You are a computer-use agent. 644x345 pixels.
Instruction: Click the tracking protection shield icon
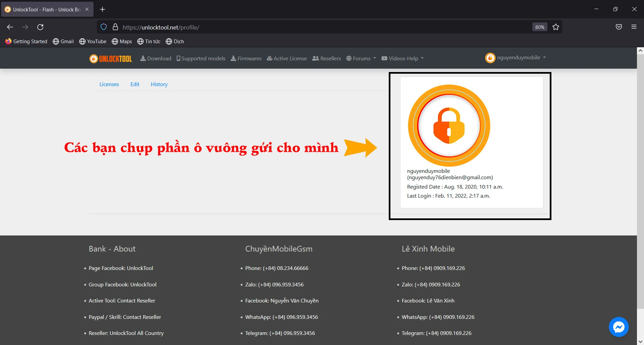click(104, 27)
